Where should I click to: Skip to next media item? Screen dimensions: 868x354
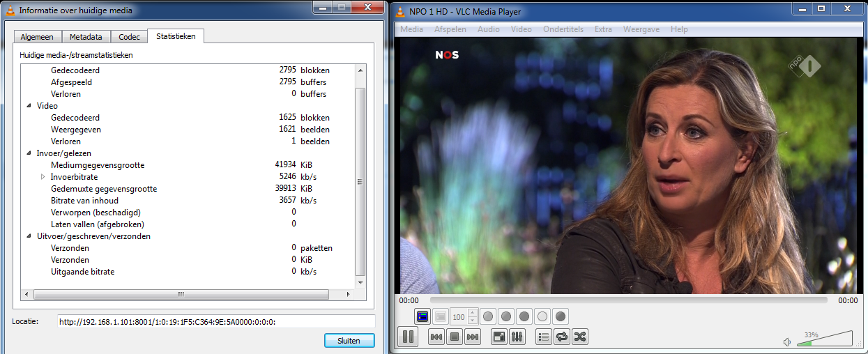coord(473,337)
